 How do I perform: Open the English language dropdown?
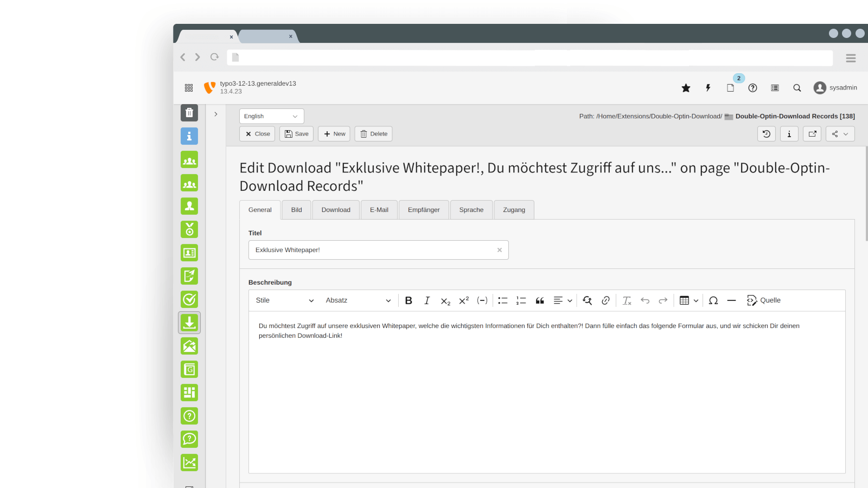[271, 116]
